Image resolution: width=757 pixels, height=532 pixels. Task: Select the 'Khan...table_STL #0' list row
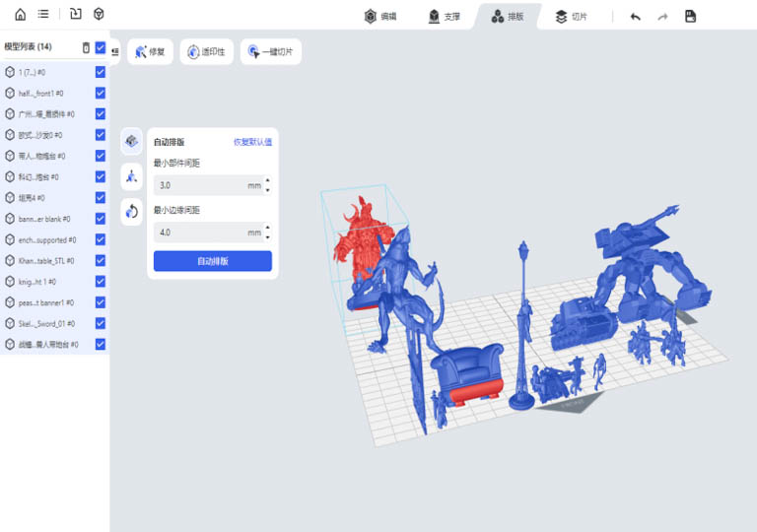coord(55,261)
